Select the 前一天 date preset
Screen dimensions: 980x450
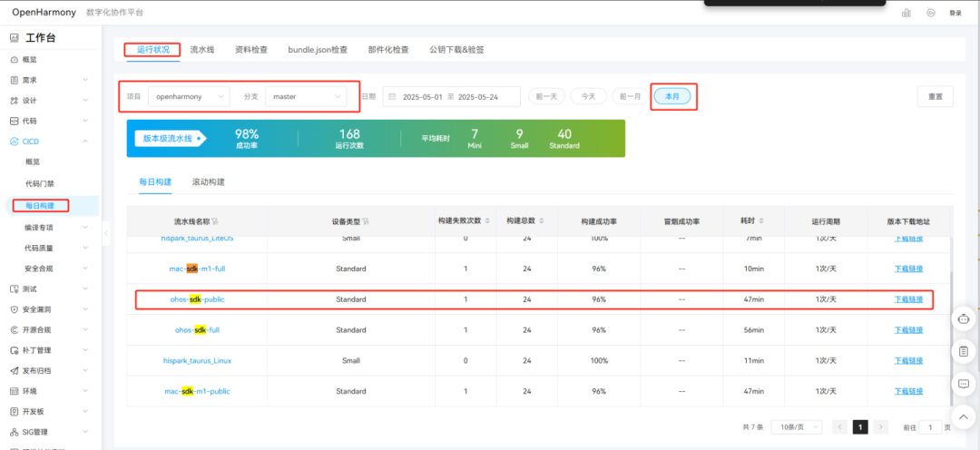click(x=547, y=96)
